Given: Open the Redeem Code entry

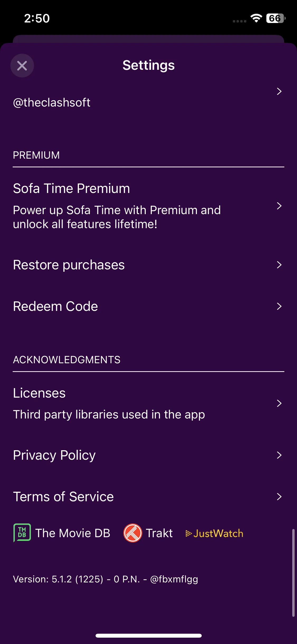Looking at the screenshot, I should 55,306.
